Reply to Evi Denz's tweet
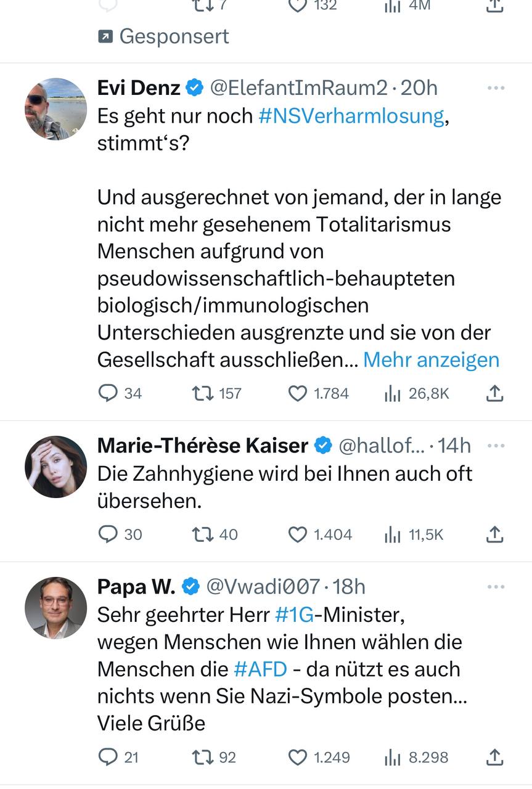 pyautogui.click(x=108, y=393)
